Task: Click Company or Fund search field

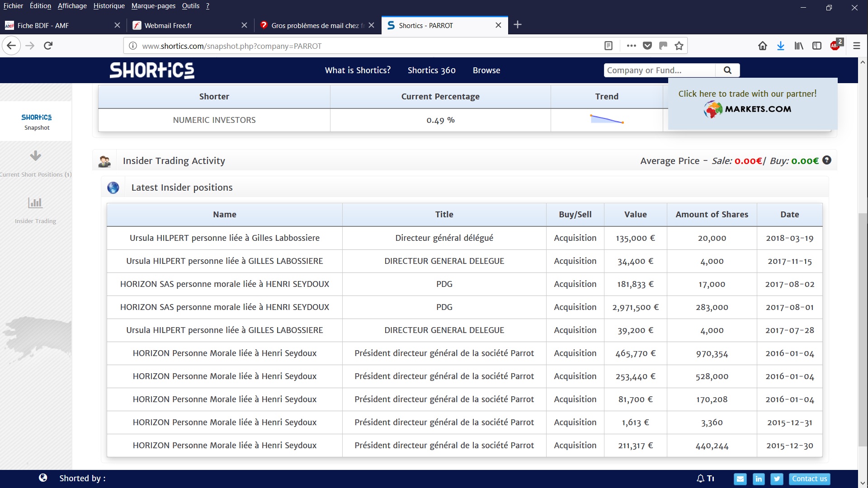Action: tap(660, 70)
